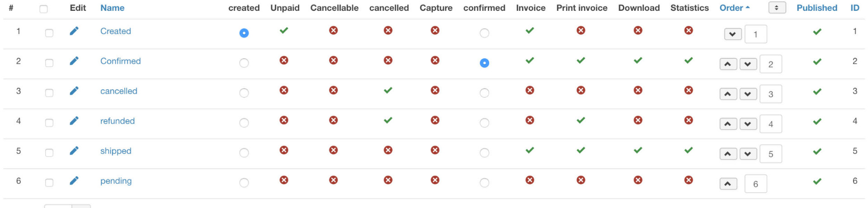Image resolution: width=868 pixels, height=208 pixels.
Task: Sort by the Name column header
Action: [x=112, y=8]
